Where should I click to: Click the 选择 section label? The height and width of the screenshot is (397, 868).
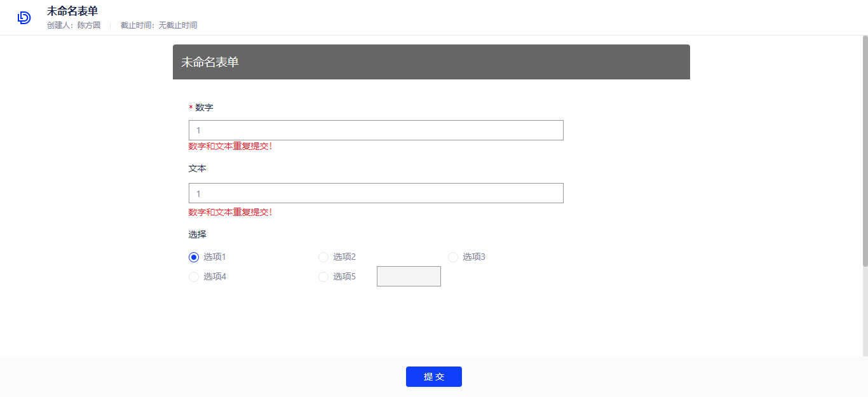click(196, 234)
